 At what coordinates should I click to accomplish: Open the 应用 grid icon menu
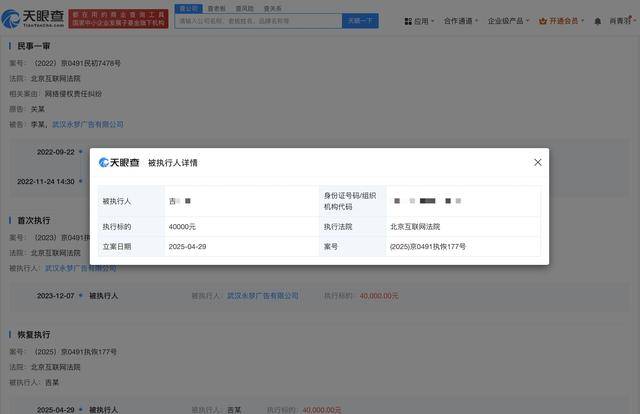pos(408,21)
